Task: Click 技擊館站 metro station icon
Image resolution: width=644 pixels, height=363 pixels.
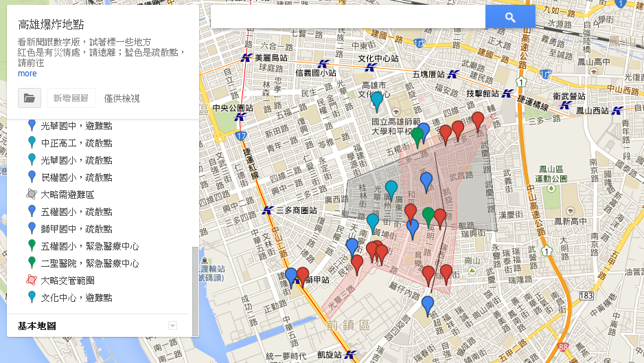Action: coord(507,93)
